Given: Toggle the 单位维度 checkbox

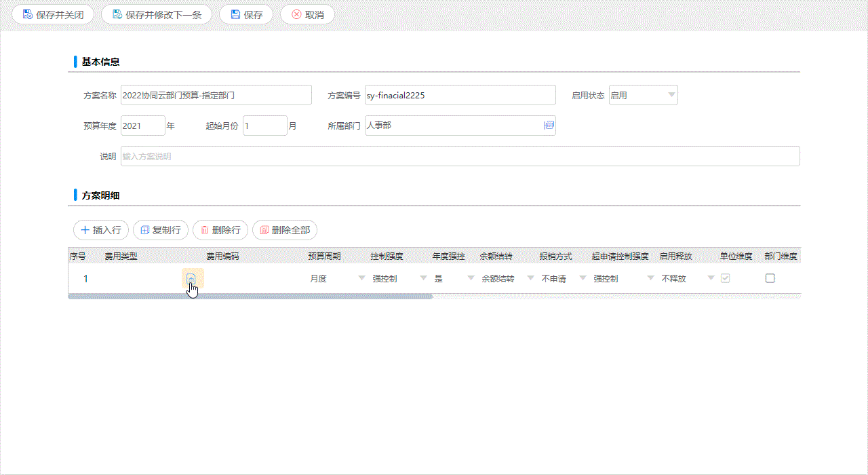Looking at the screenshot, I should point(725,278).
